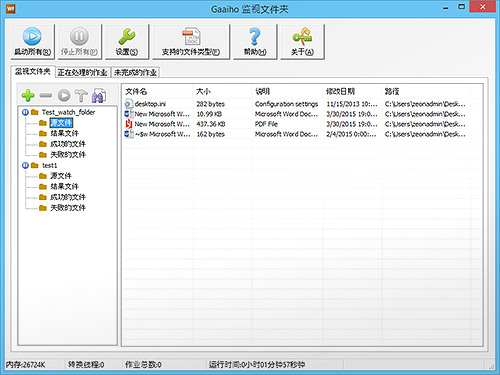Viewport: 500px width, 375px height.
Task: Click the 转换线程:0 status bar entry
Action: [86, 365]
